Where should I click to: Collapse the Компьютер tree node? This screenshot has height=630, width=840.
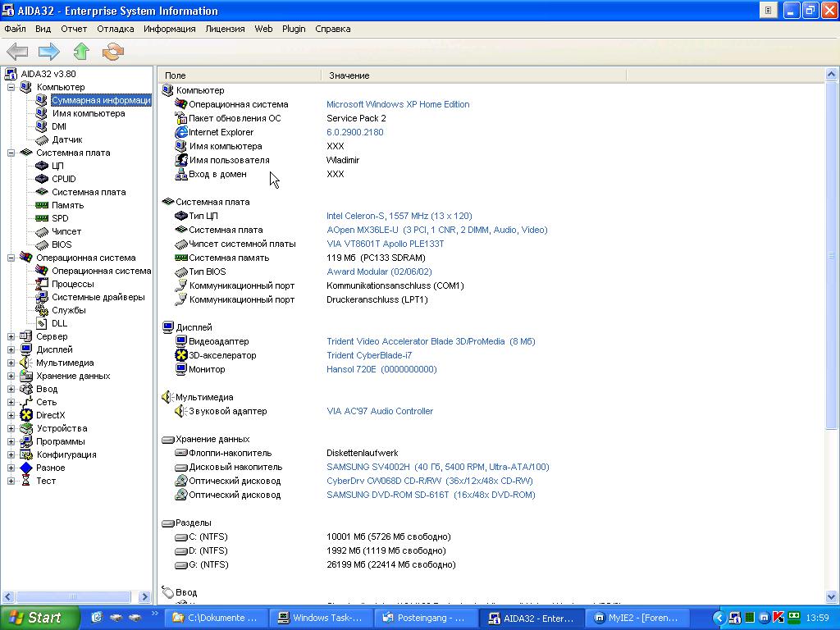click(11, 87)
